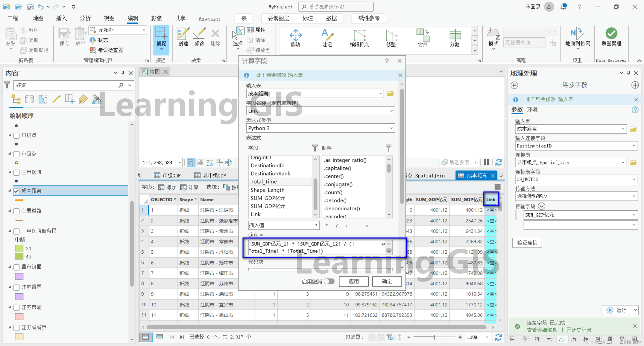
Task: Click the 编辑折点 (Edit Vertices) tool
Action: click(x=359, y=38)
